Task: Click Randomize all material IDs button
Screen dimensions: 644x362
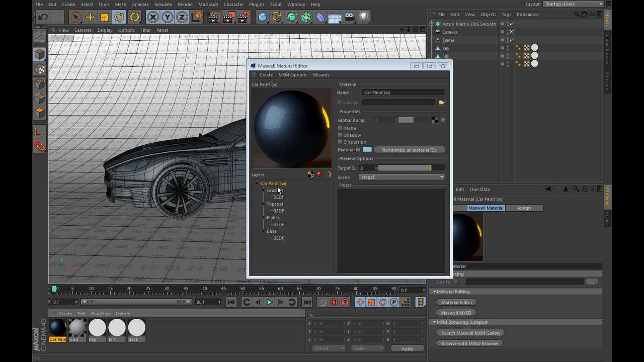Action: coord(410,150)
